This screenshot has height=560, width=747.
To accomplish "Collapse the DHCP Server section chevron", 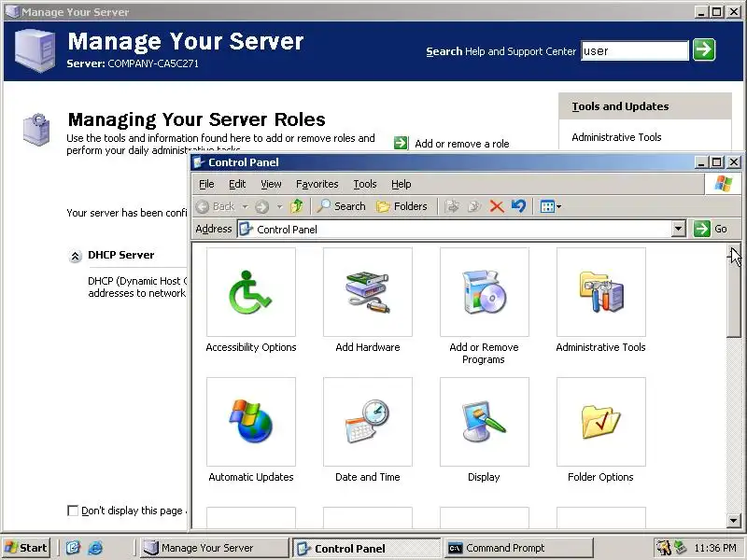I will pos(75,256).
